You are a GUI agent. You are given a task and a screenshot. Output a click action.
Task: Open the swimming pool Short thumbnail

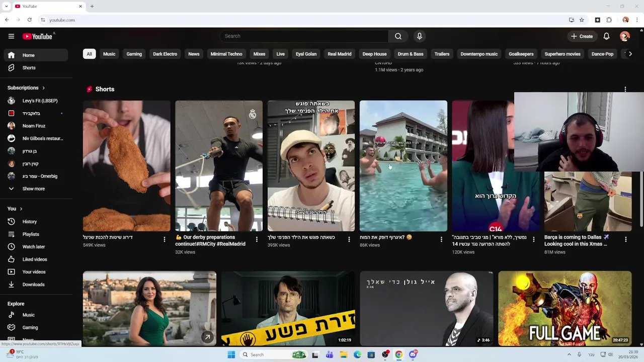coord(404,166)
